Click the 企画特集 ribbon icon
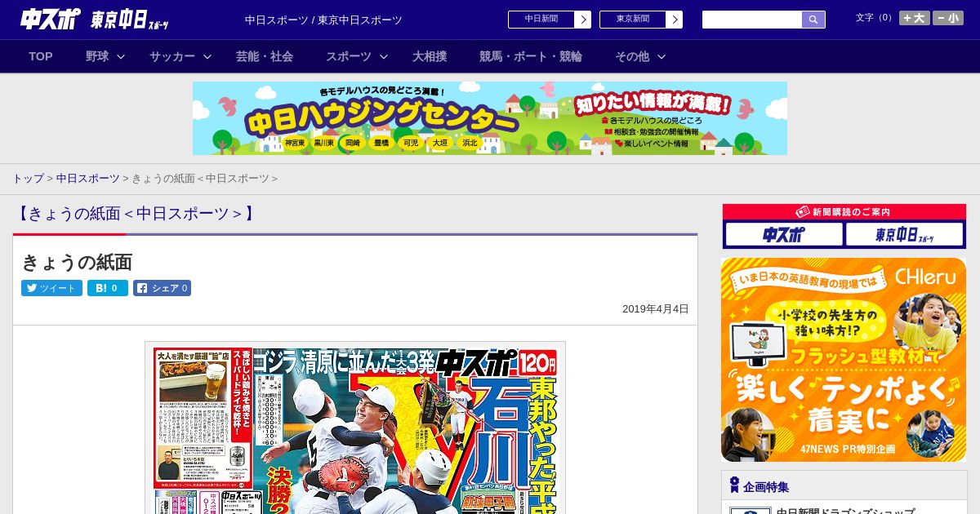980x514 pixels. pos(734,485)
